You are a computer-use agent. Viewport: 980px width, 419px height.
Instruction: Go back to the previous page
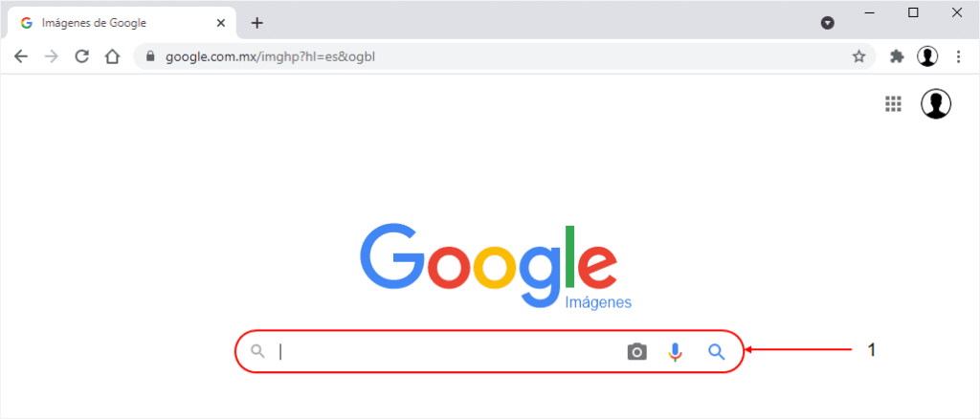(x=21, y=56)
